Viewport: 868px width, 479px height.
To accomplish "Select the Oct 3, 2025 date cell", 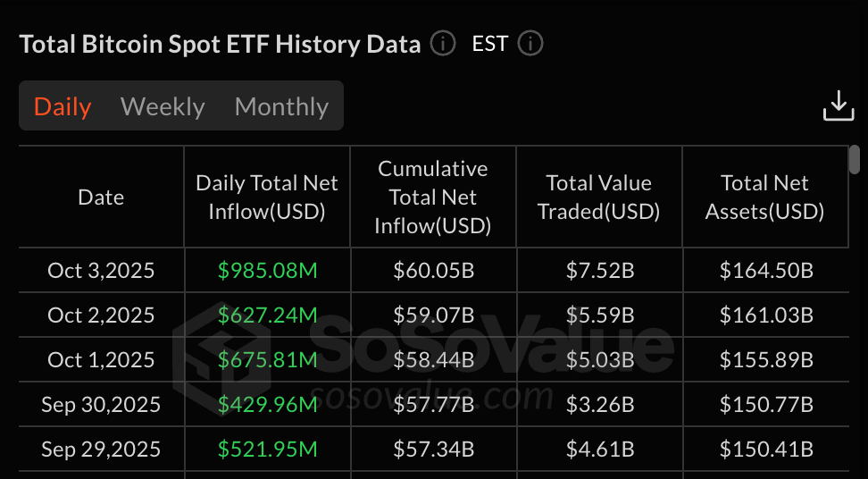I will pos(101,271).
